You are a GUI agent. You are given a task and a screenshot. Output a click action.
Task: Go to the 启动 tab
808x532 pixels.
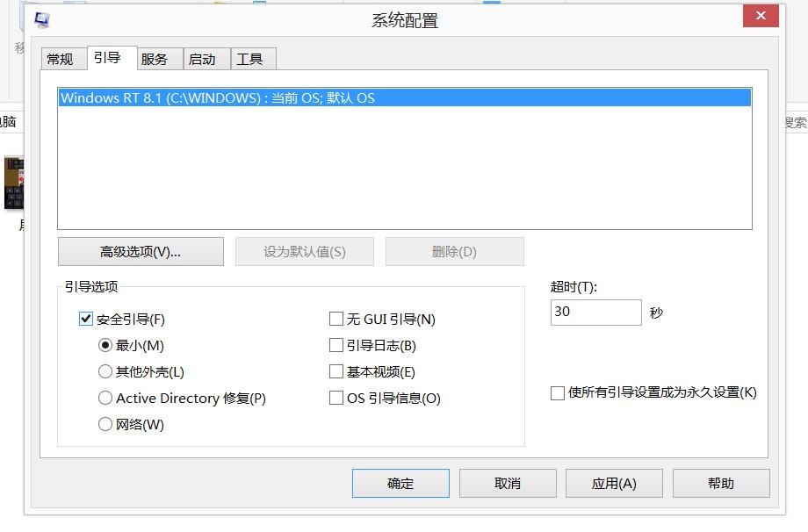pos(206,59)
